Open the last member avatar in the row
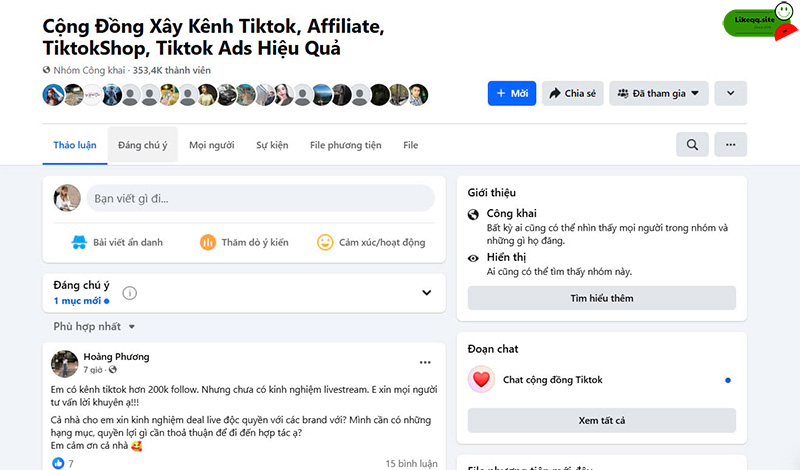This screenshot has width=800, height=470. coord(417,95)
